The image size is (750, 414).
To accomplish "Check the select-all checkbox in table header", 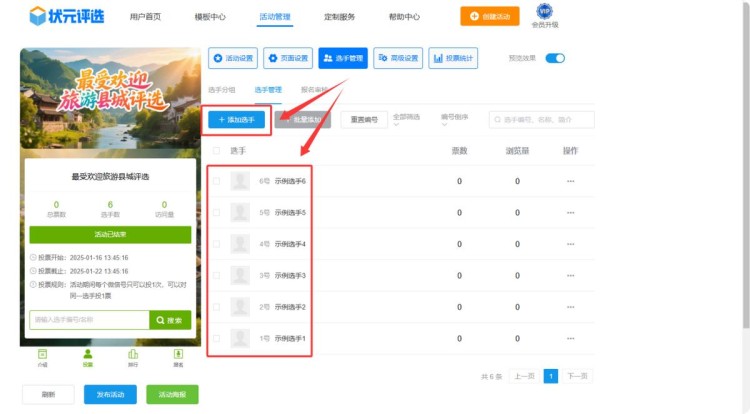I will click(x=216, y=151).
